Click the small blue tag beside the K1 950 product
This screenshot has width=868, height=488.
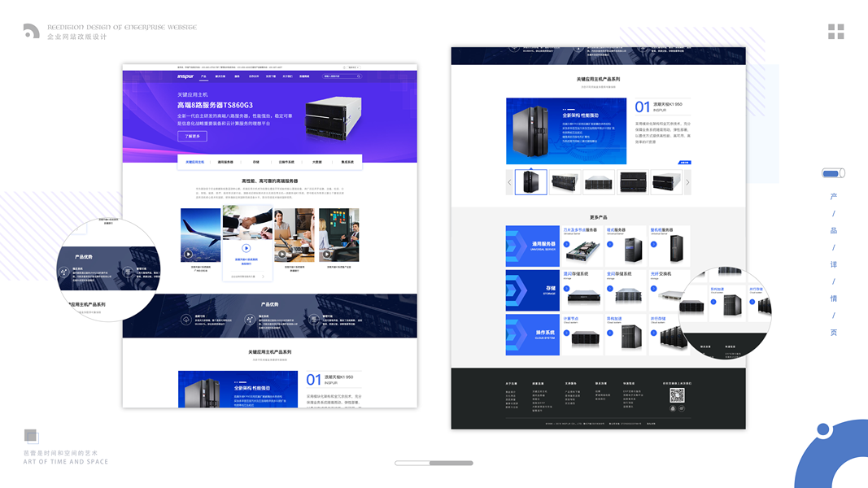(684, 162)
